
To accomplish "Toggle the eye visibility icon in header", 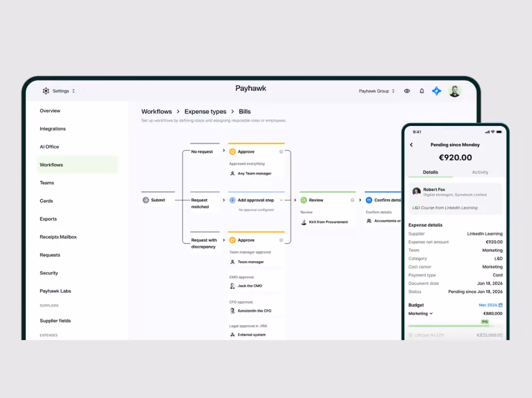I will (x=407, y=91).
